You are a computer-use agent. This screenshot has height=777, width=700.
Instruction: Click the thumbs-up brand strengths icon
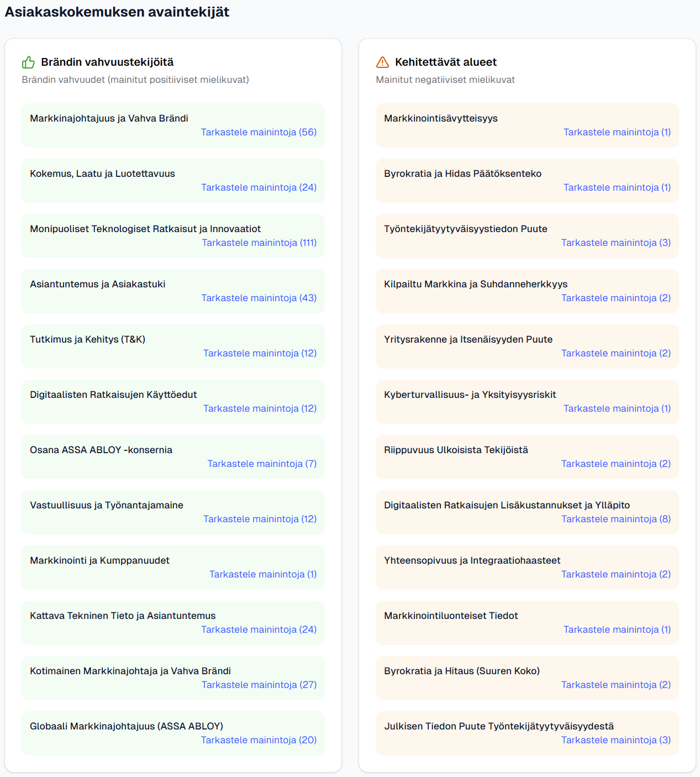pos(28,62)
